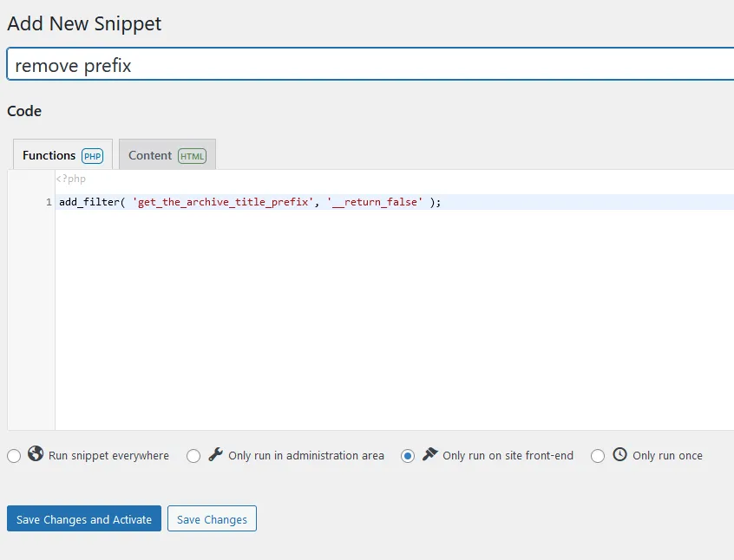Click the clock icon for run once

619,454
